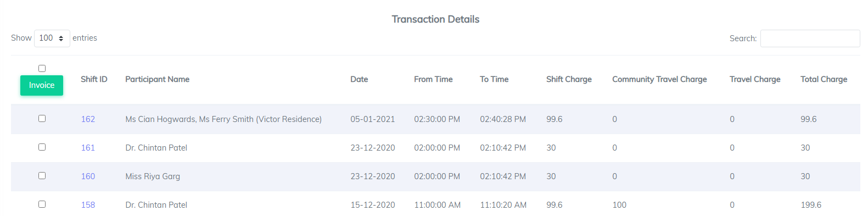Viewport: 868px width, 216px height.
Task: Sort by From Time column header
Action: (433, 79)
